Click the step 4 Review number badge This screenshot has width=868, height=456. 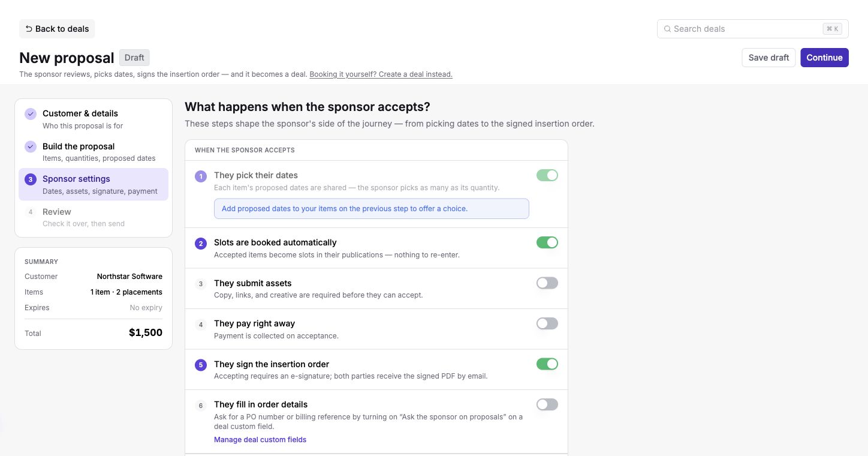coord(31,212)
